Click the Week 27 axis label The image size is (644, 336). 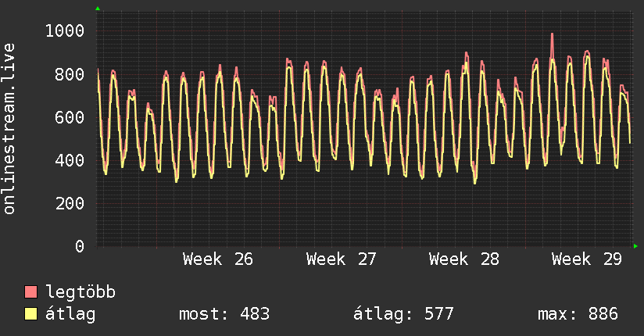pyautogui.click(x=341, y=259)
